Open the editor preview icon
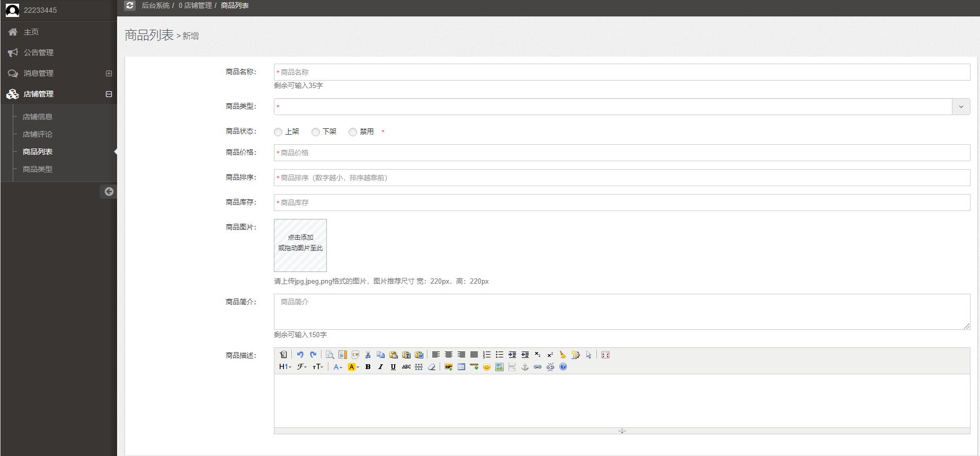The width and height of the screenshot is (980, 456). 329,355
